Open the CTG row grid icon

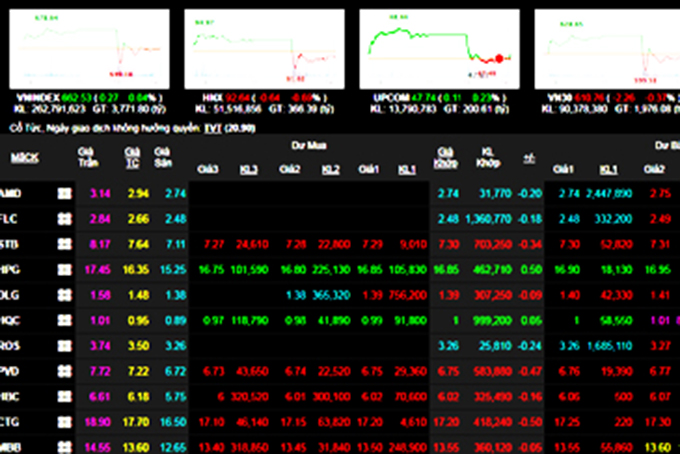[65, 422]
